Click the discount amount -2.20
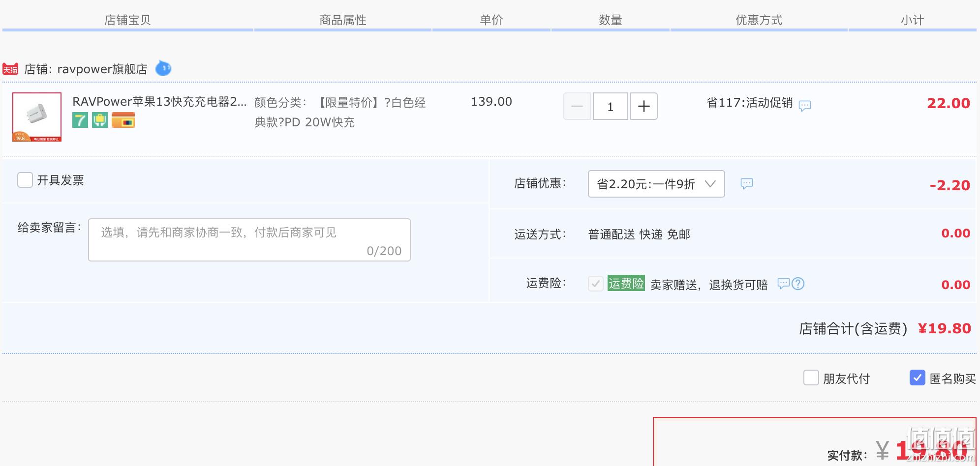Screen dimensions: 980x466 949,185
